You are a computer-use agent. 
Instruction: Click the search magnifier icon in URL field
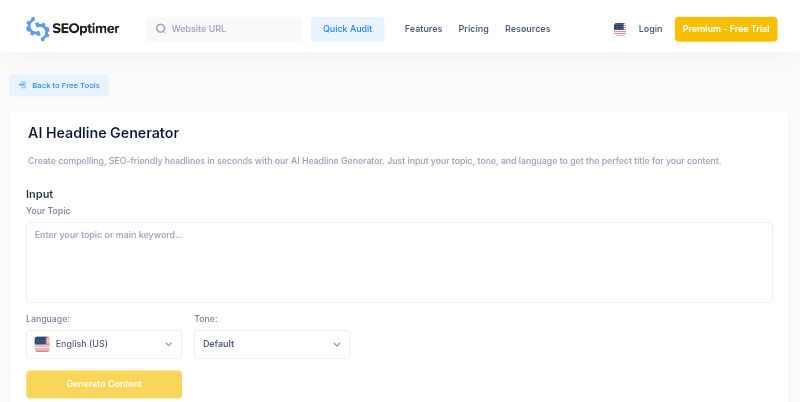tap(161, 29)
